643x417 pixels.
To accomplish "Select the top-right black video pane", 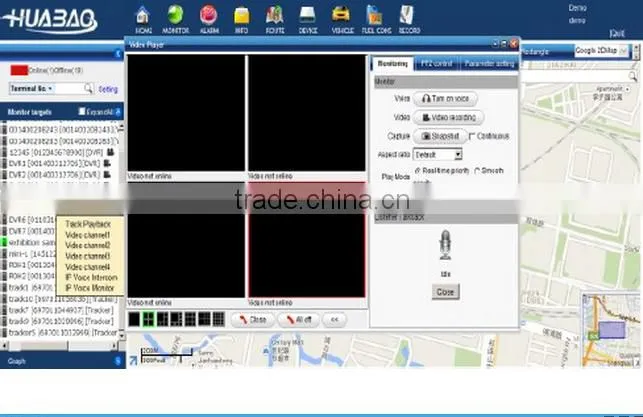I will 307,113.
